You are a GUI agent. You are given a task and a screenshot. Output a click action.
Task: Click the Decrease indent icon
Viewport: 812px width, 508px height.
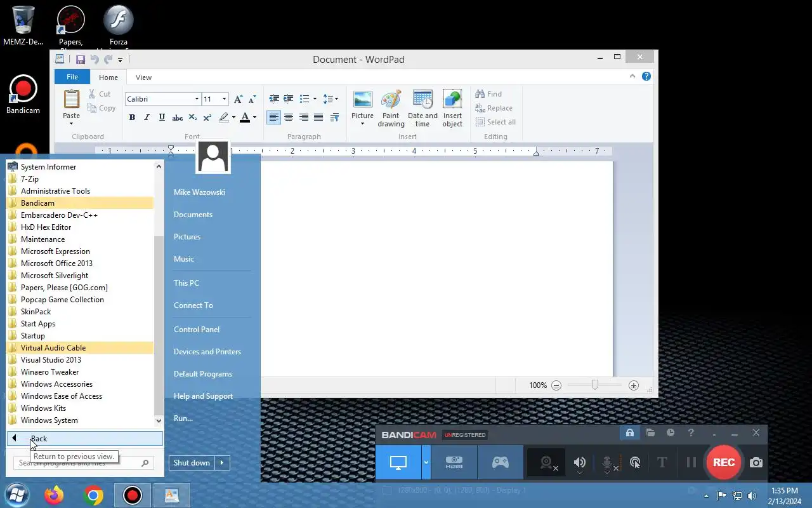pos(274,99)
